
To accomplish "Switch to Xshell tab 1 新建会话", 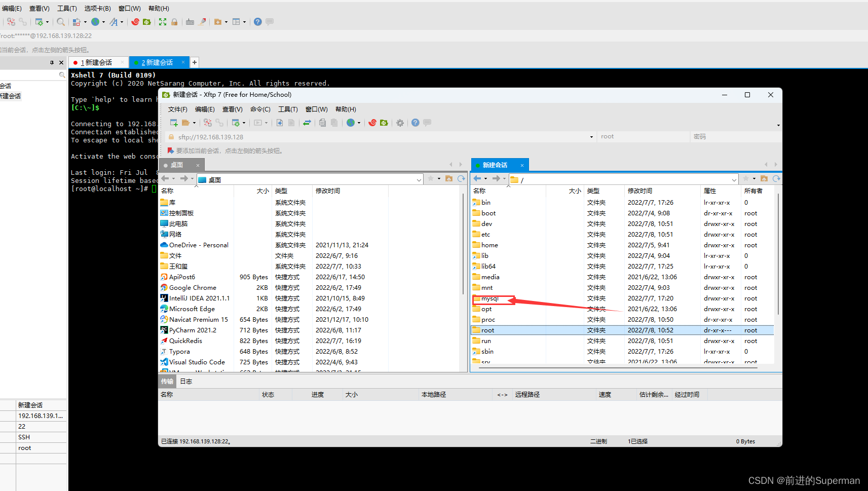I will click(x=98, y=62).
